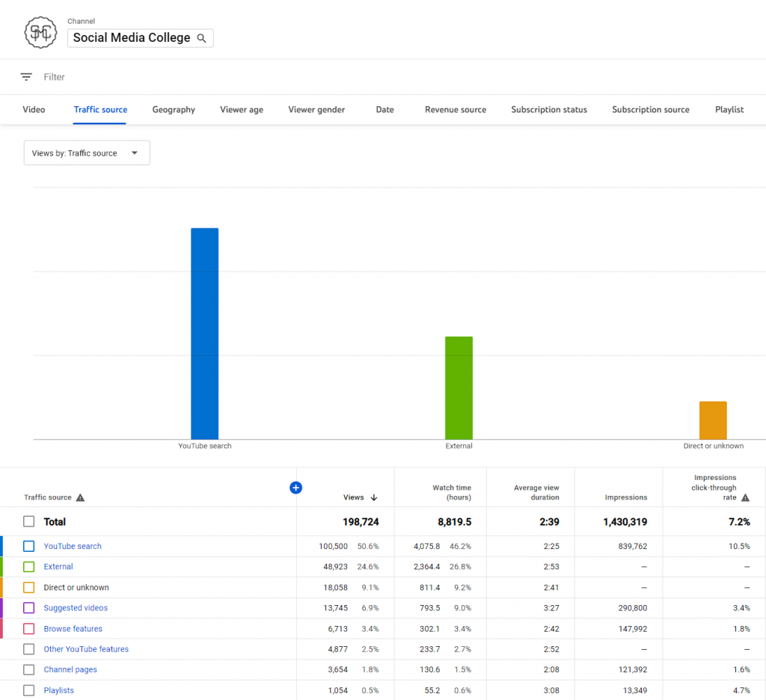The width and height of the screenshot is (766, 700).
Task: Tick the Total row checkbox
Action: pyautogui.click(x=28, y=522)
